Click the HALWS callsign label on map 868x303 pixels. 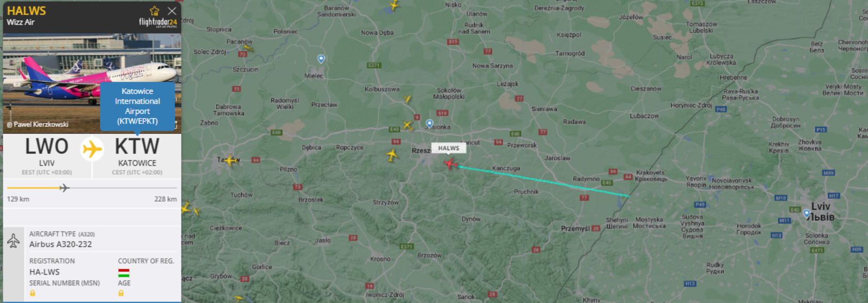[x=449, y=148]
